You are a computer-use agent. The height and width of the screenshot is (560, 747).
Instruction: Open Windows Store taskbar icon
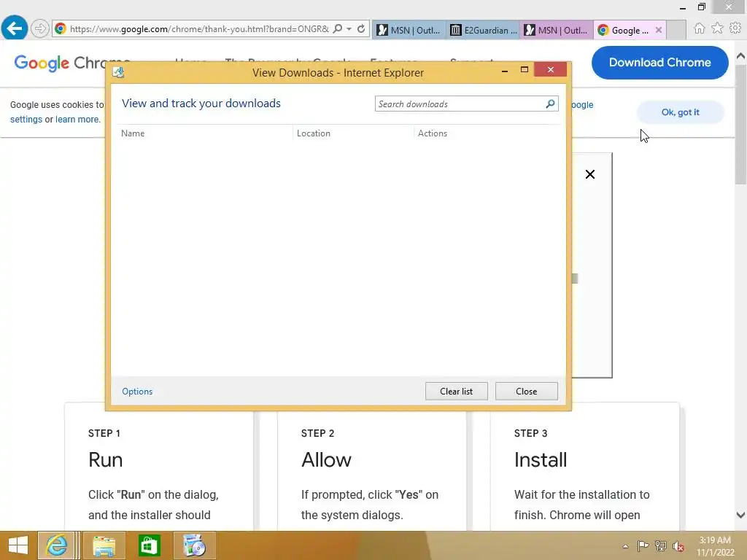(149, 545)
